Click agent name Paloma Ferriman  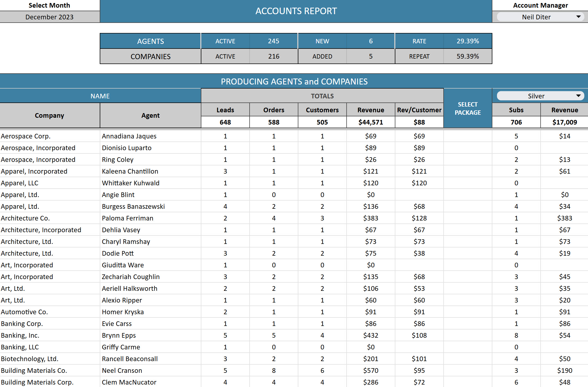tap(128, 218)
